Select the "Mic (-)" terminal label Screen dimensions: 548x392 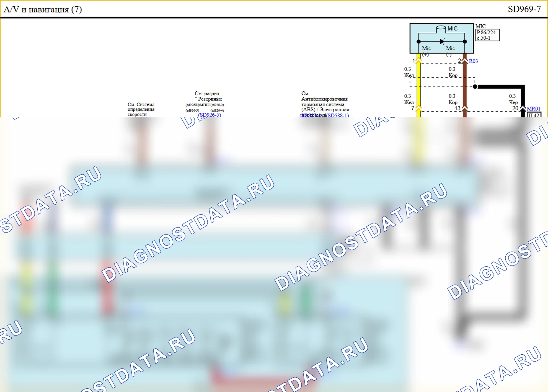point(450,51)
